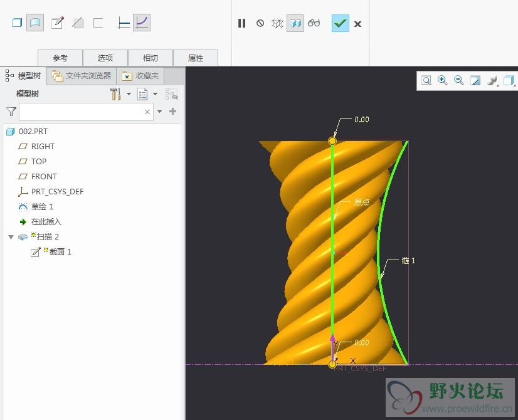The image size is (518, 420).
Task: Click the 在此插入 insert marker
Action: [x=46, y=221]
